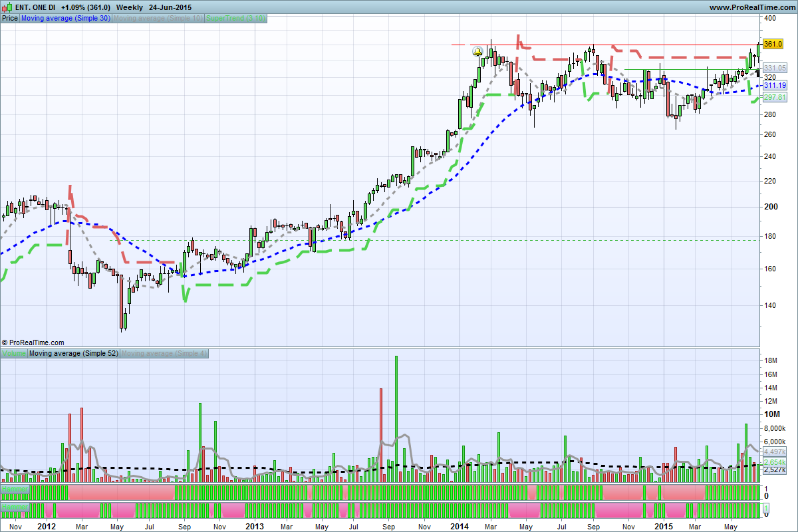This screenshot has height=532, width=798.
Task: Click the 2012 label on the time axis
Action: [x=46, y=526]
